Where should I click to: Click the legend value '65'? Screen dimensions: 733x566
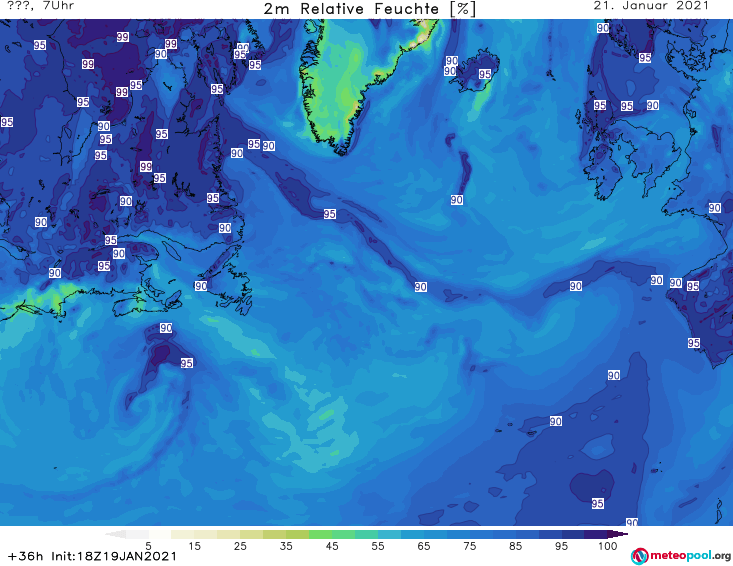tap(424, 545)
